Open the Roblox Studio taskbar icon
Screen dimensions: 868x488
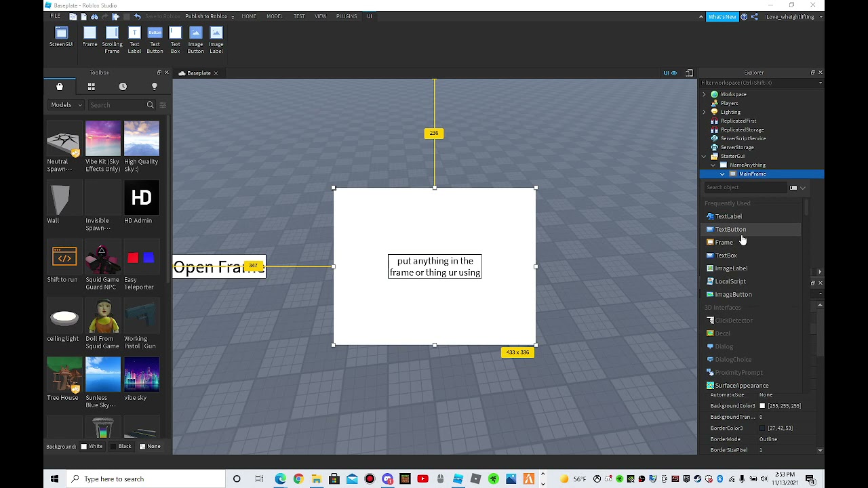point(458,479)
